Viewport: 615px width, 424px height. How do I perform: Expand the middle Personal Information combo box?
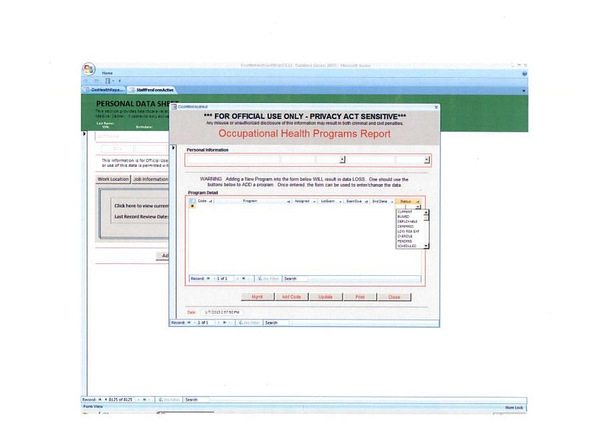point(342,159)
